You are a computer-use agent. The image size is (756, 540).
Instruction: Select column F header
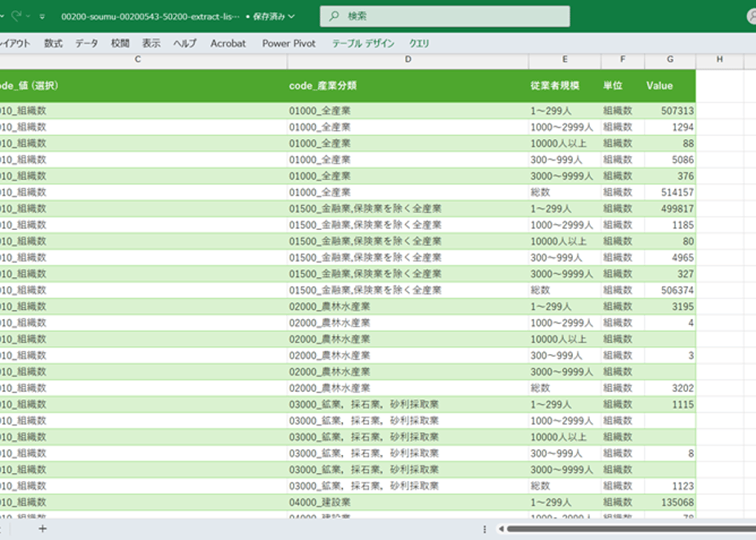(x=623, y=59)
